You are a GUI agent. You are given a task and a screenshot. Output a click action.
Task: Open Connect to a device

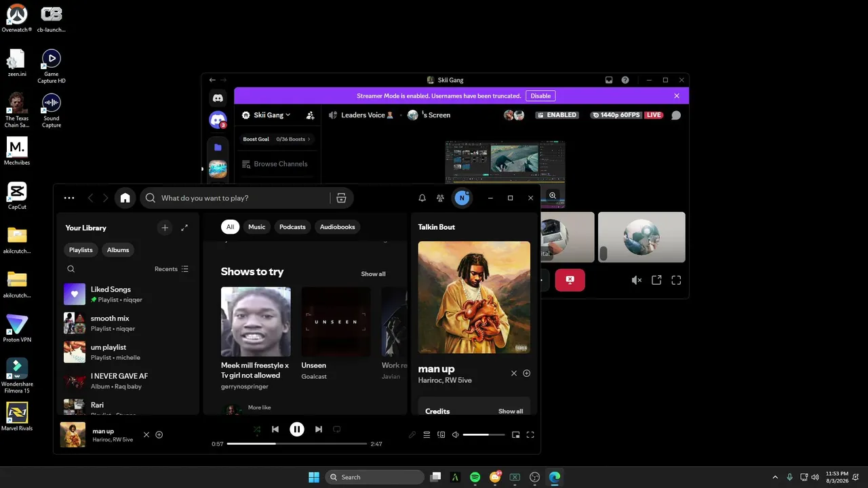pos(441,434)
